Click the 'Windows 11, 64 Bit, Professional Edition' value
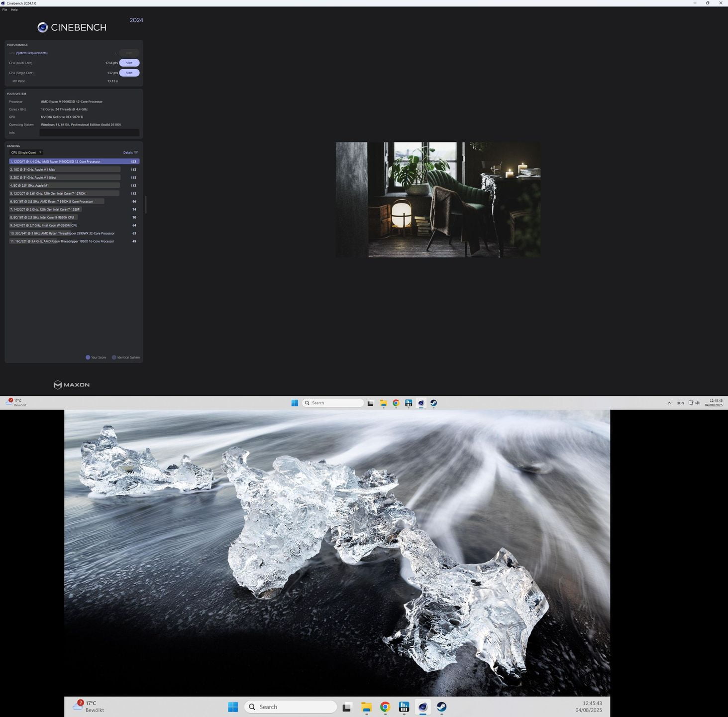 click(81, 124)
